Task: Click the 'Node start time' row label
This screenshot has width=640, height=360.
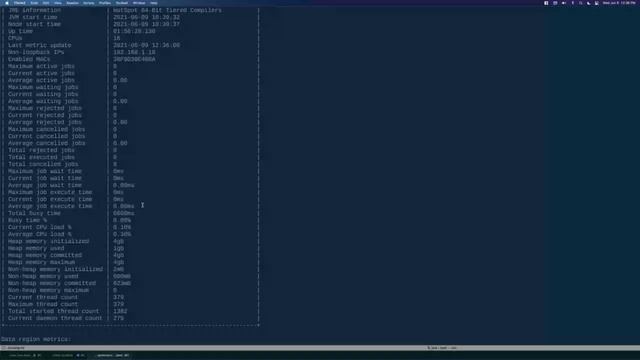Action: point(34,24)
